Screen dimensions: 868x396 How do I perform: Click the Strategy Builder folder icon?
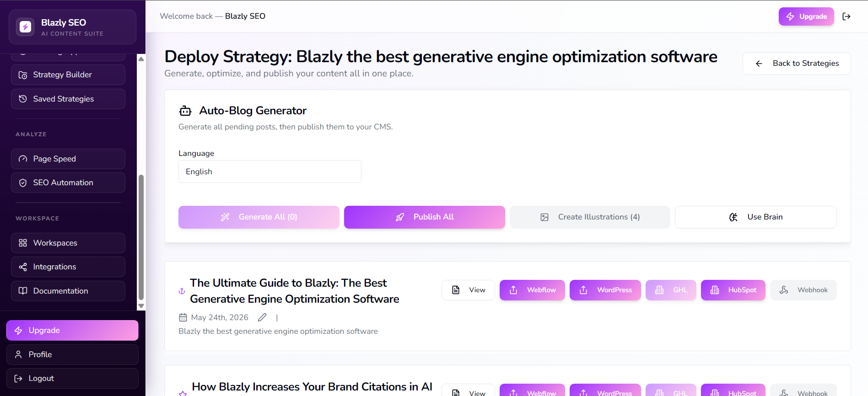tap(23, 75)
